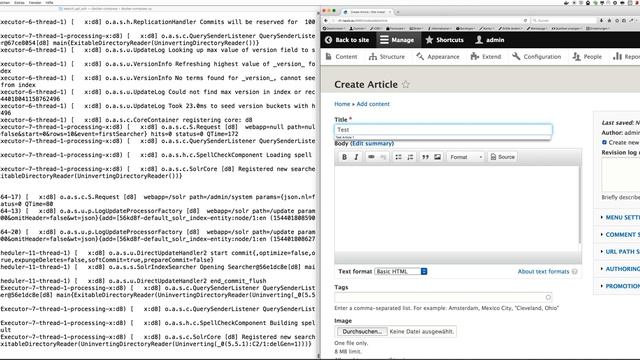Focus the Title input field
This screenshot has height=360, width=640.
pyautogui.click(x=443, y=130)
